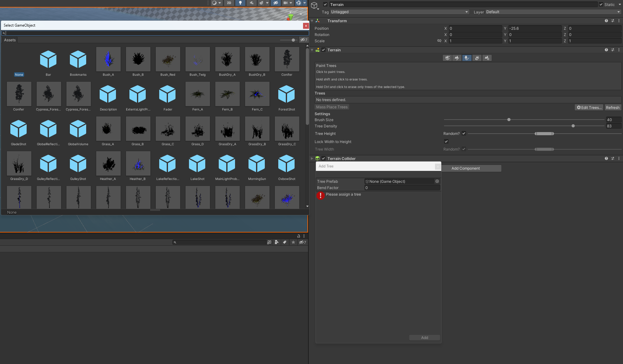Screen dimensions: 623x364
Task: Uncheck Lock Width to Height
Action: (446, 141)
